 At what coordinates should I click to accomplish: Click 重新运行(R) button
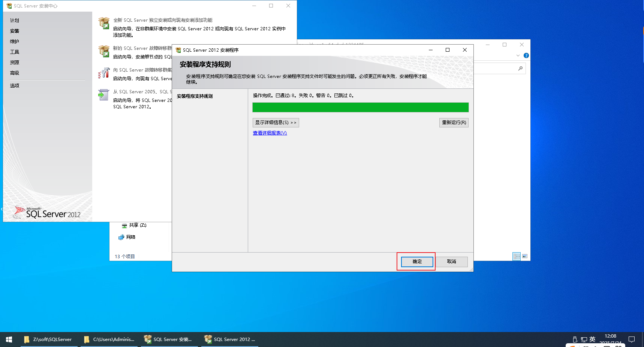[454, 123]
